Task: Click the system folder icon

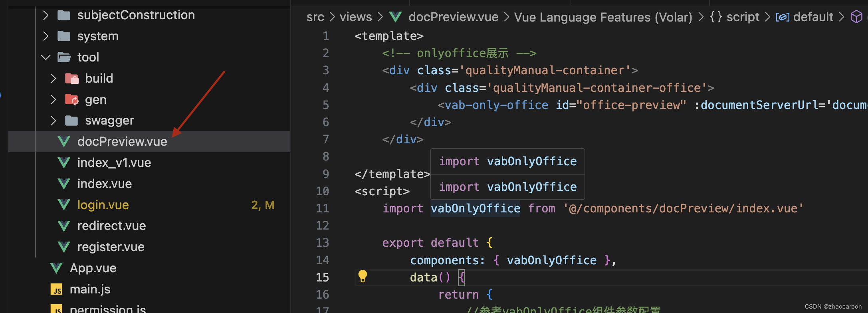Action: (64, 36)
